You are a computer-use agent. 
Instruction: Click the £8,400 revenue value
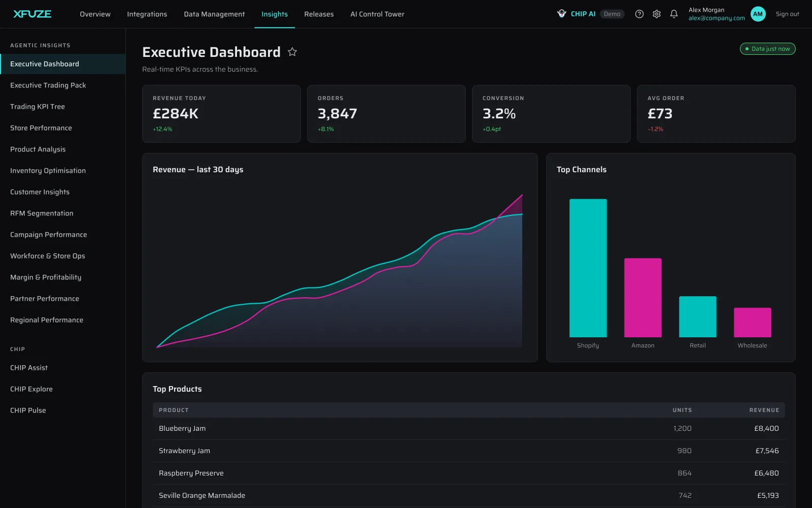click(x=766, y=428)
